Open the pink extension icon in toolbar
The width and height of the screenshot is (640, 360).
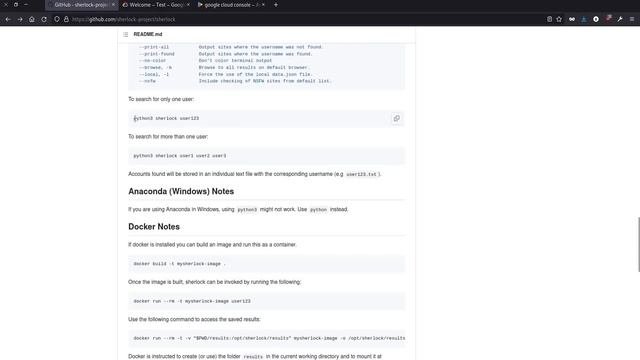608,19
